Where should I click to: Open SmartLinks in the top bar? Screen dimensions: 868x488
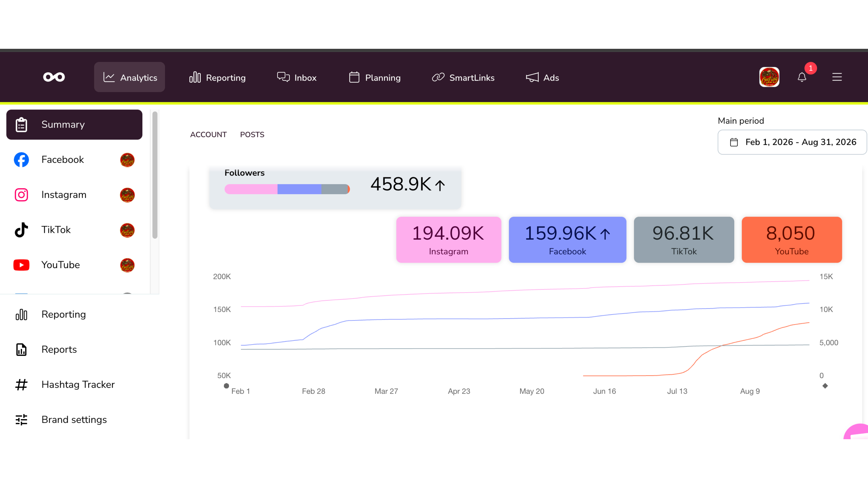click(x=463, y=78)
